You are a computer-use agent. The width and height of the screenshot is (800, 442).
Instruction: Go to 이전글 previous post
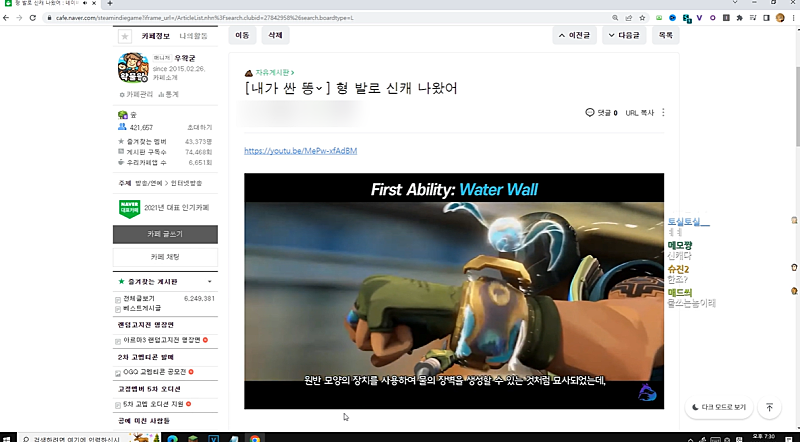pyautogui.click(x=574, y=35)
